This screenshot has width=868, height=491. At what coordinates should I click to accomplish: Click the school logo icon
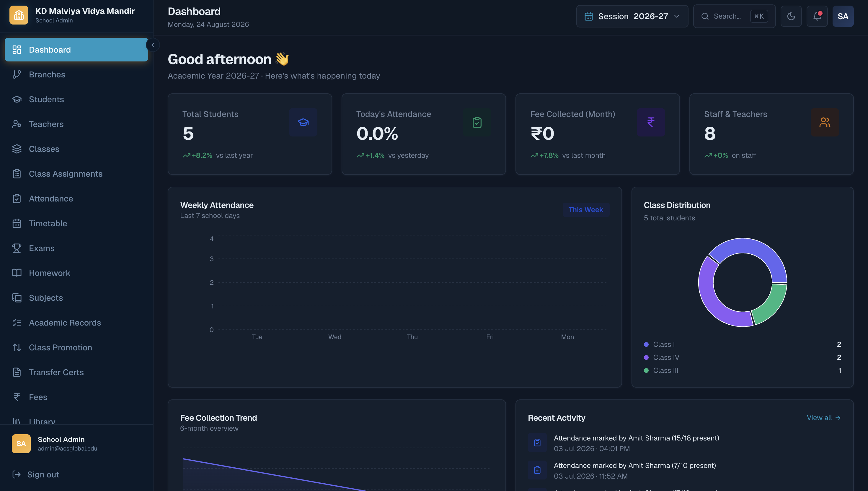click(19, 15)
